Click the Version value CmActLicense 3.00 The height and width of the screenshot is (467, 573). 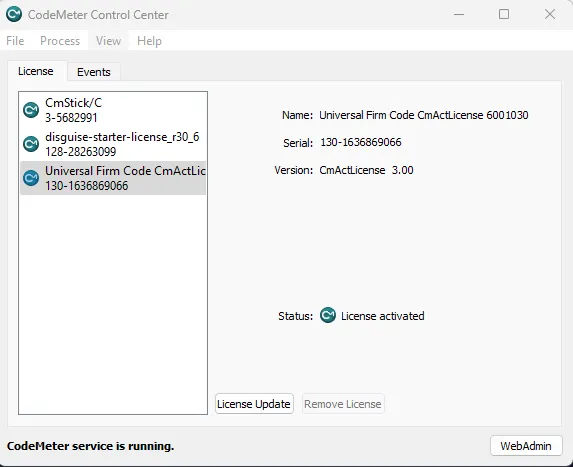click(366, 170)
